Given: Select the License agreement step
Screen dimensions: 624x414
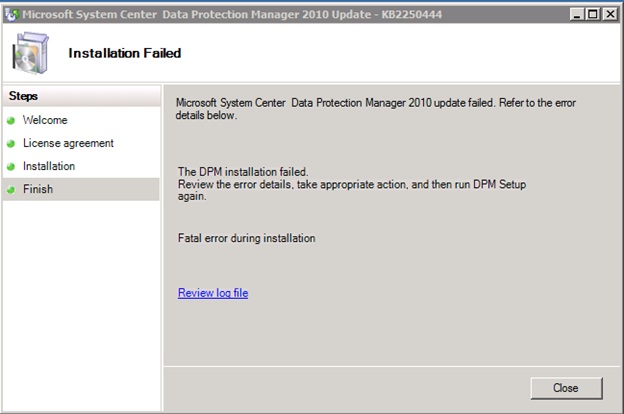Looking at the screenshot, I should [x=68, y=143].
